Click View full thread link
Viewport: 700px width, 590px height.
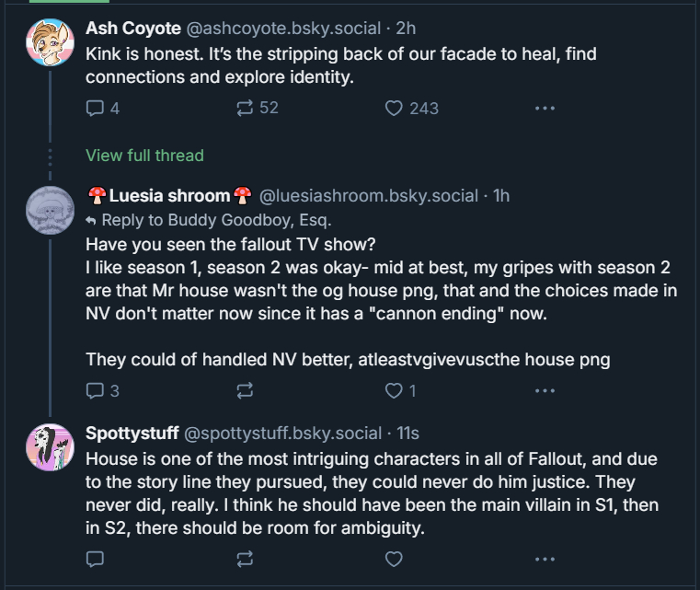[x=144, y=156]
